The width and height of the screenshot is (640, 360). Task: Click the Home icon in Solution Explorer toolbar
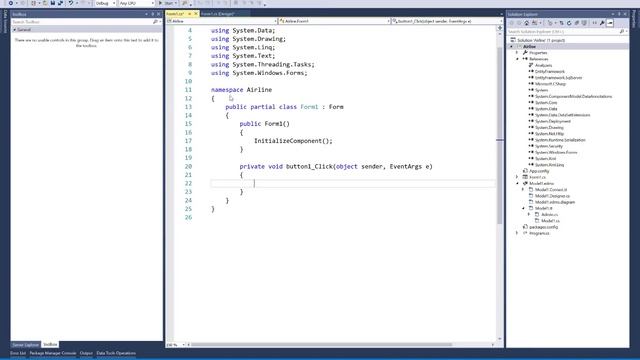[527, 23]
